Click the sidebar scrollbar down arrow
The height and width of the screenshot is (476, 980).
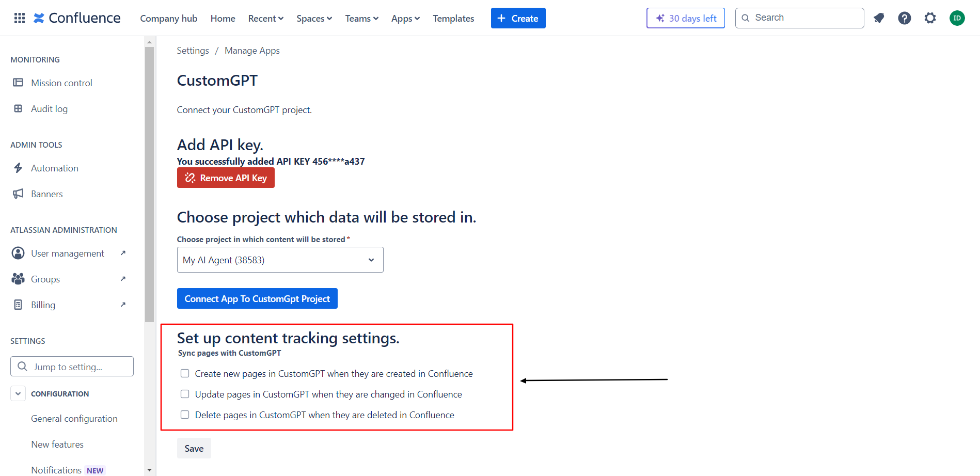point(150,470)
